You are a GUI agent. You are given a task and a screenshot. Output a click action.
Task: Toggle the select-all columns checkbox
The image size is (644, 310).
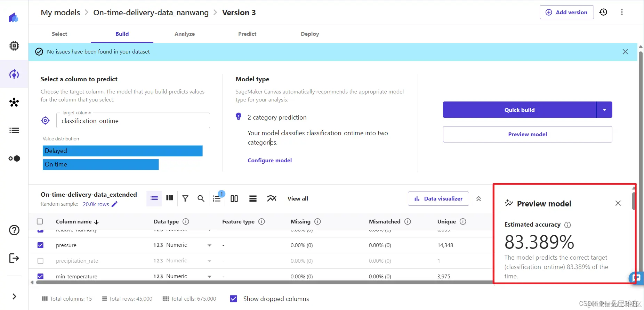[x=40, y=222]
